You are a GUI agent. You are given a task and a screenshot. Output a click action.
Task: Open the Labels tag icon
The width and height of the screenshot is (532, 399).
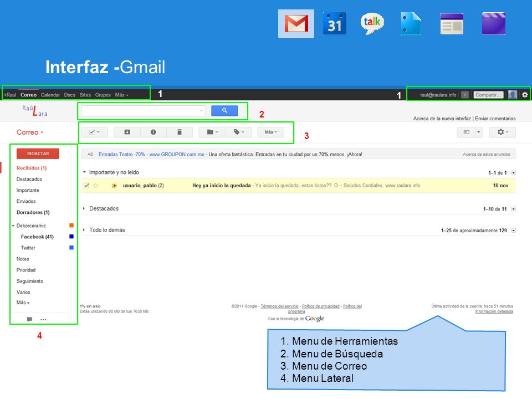(x=238, y=132)
